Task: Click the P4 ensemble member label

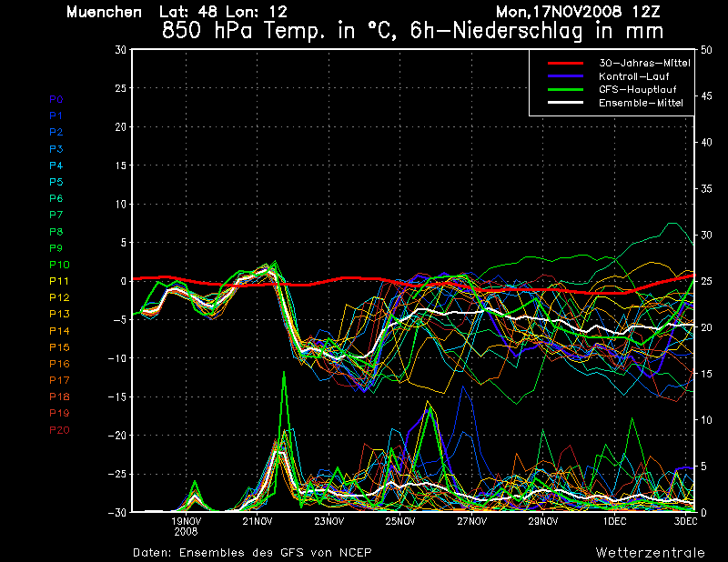Action: [56, 166]
